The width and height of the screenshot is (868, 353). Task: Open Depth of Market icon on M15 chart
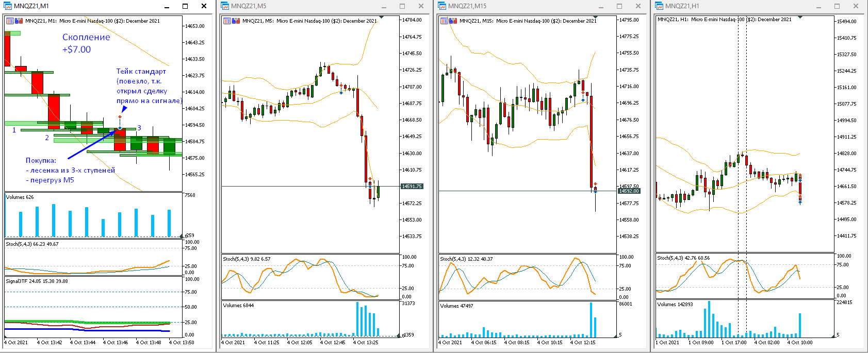453,21
